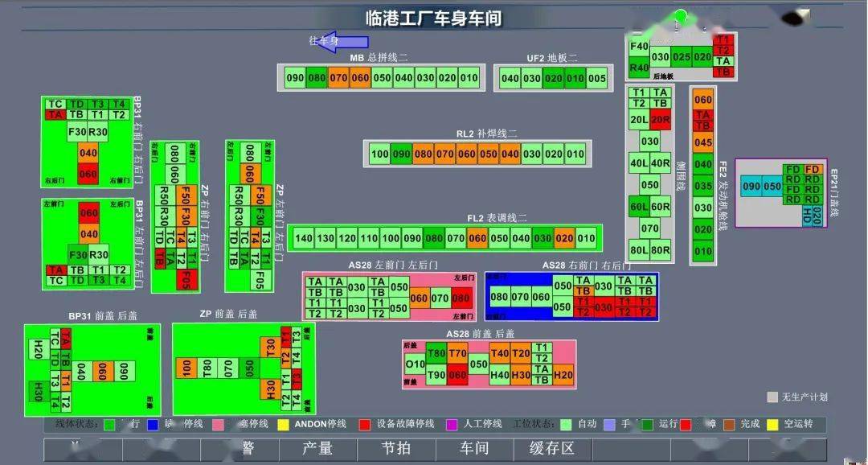Click the yellow ANDON停线 legend swatch
The image size is (868, 465).
(283, 424)
